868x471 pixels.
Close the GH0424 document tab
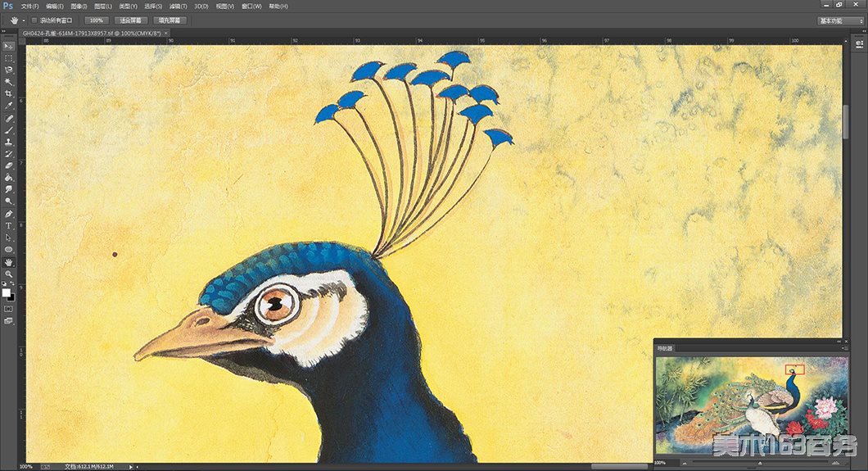[x=165, y=34]
